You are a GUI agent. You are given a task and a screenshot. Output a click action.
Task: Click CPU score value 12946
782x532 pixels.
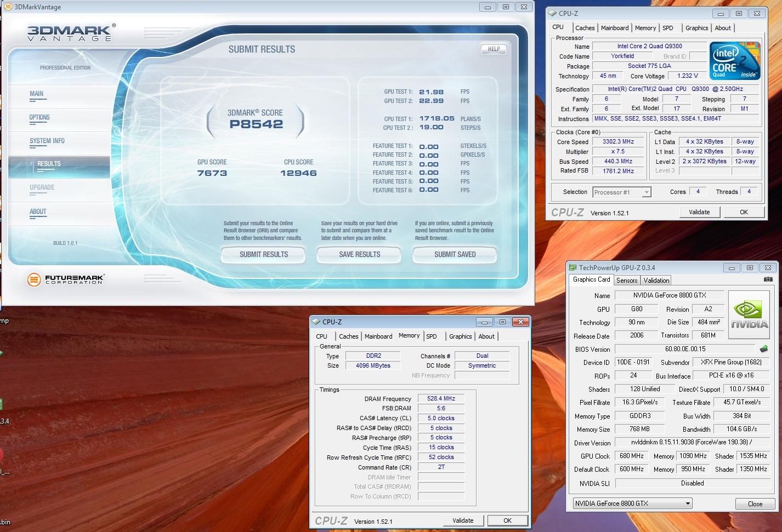[x=298, y=173]
